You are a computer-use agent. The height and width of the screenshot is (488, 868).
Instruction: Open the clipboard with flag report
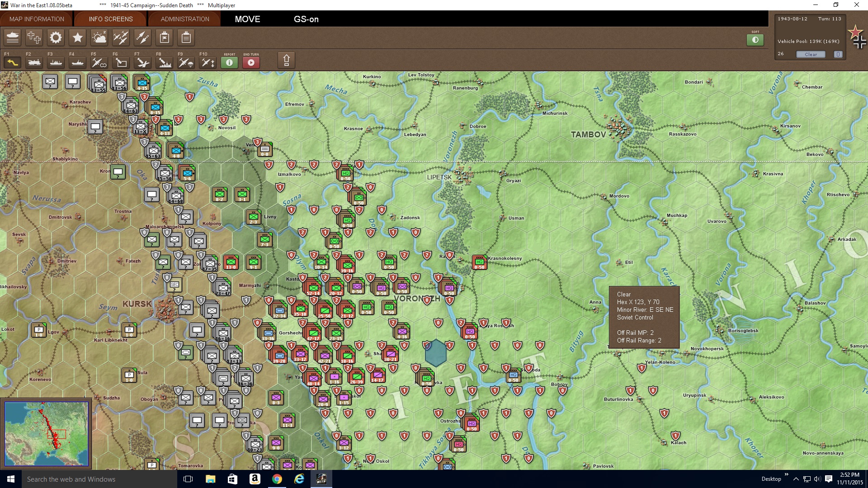(165, 38)
